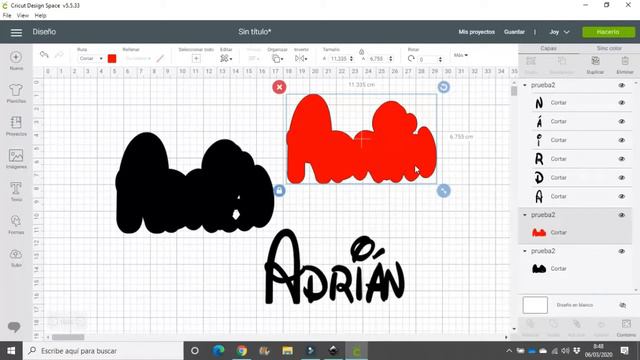The image size is (640, 360).
Task: Open the Help menu
Action: [40, 16]
